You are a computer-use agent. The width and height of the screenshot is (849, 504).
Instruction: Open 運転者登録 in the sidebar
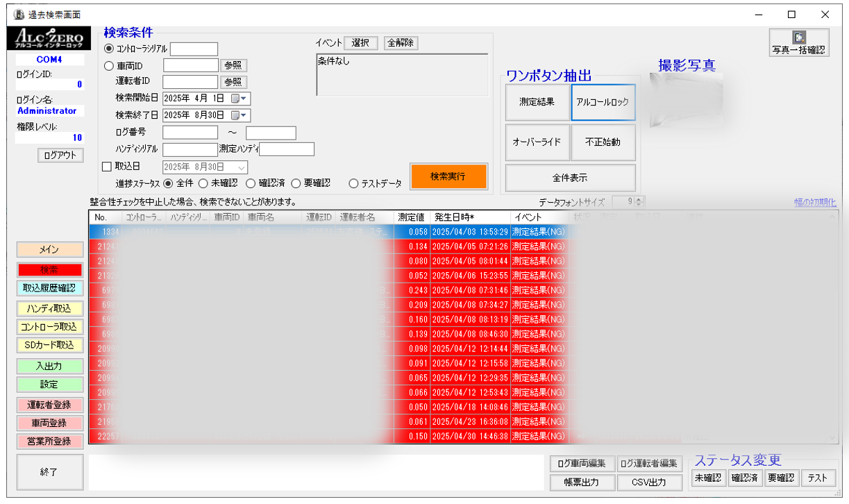49,405
